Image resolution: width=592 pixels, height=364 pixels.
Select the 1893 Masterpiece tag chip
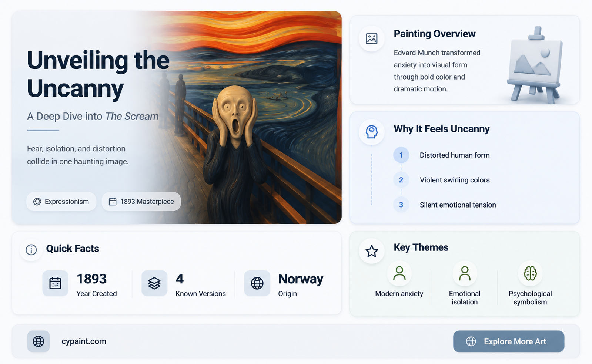141,202
